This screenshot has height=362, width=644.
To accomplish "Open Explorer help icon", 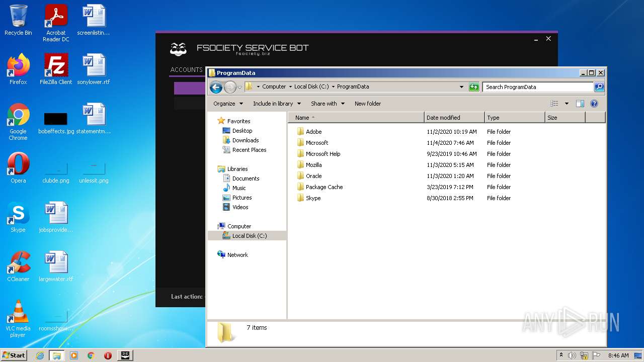I will [594, 104].
